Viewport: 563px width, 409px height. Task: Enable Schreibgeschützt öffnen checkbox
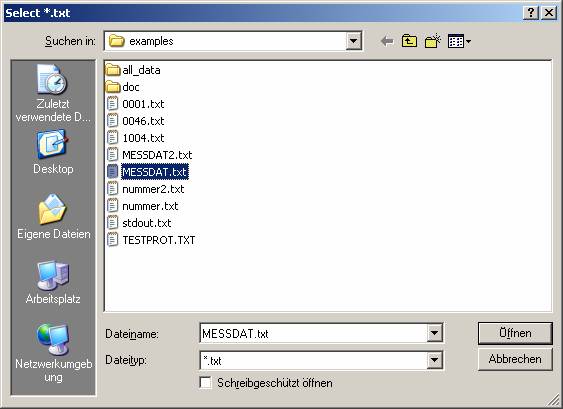[x=205, y=383]
